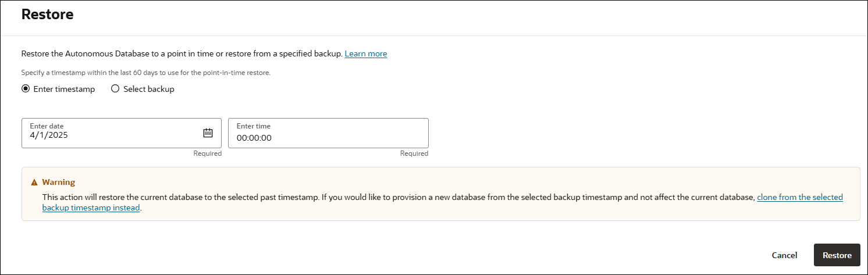Choose the "Select backup" radio option

pos(115,89)
